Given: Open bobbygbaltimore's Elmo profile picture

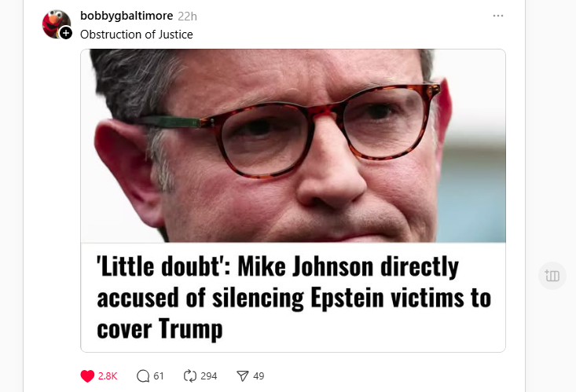Looking at the screenshot, I should tap(56, 24).
